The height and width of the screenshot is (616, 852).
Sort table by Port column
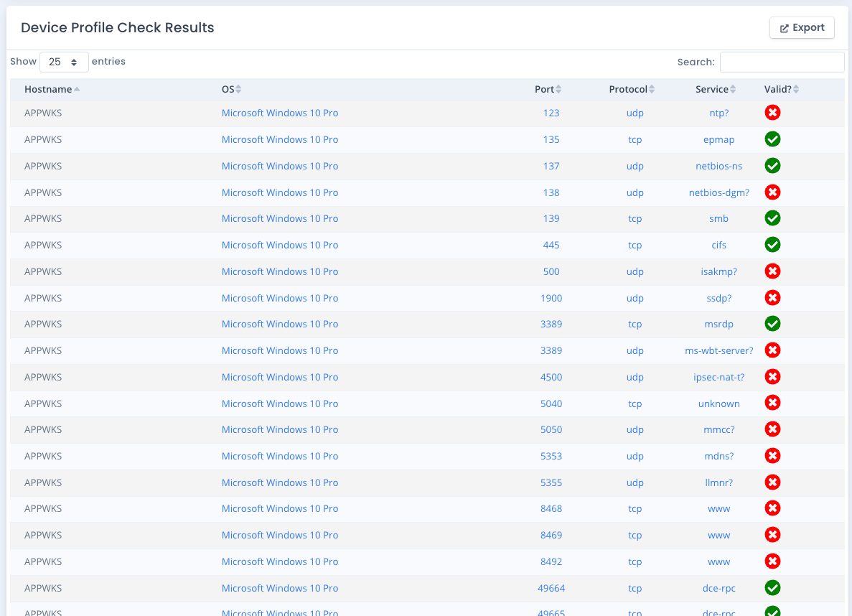[x=548, y=89]
